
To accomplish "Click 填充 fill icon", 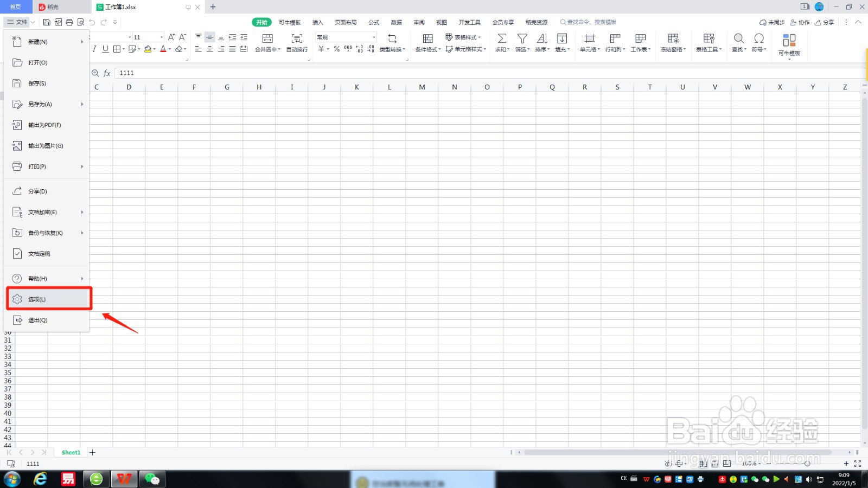I will [562, 38].
